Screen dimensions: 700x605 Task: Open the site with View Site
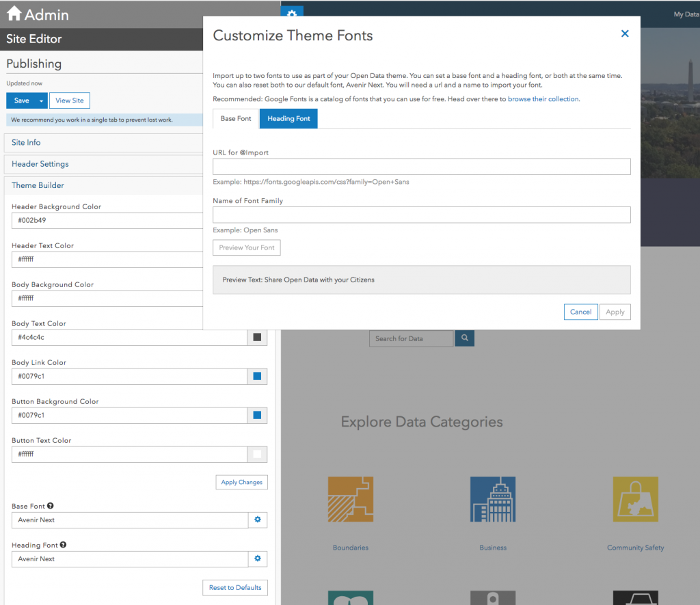click(x=69, y=100)
